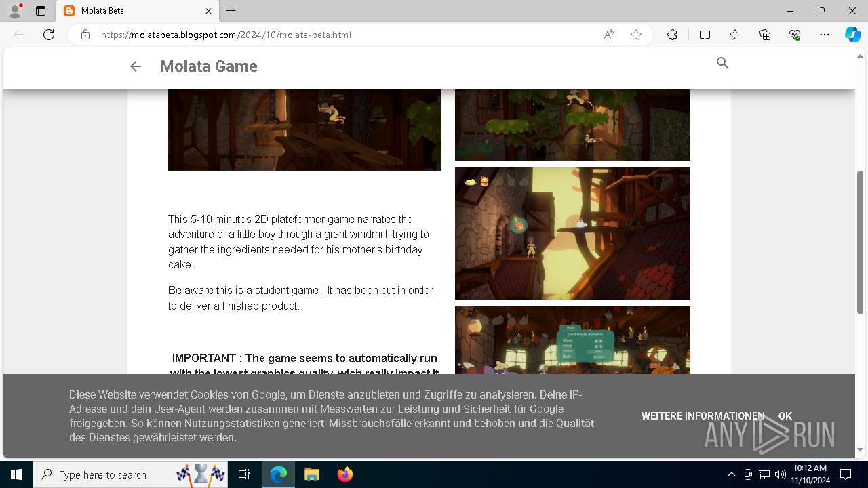Toggle split screen view
The height and width of the screenshot is (488, 868).
(x=705, y=35)
